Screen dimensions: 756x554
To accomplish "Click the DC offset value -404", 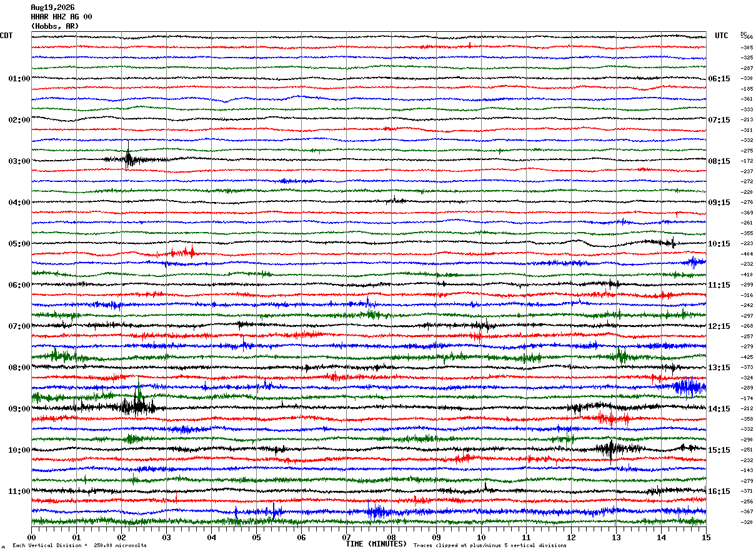I will [747, 254].
